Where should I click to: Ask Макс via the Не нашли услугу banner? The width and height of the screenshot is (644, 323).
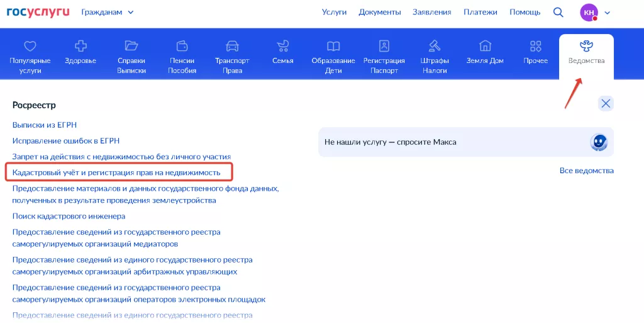coord(466,142)
